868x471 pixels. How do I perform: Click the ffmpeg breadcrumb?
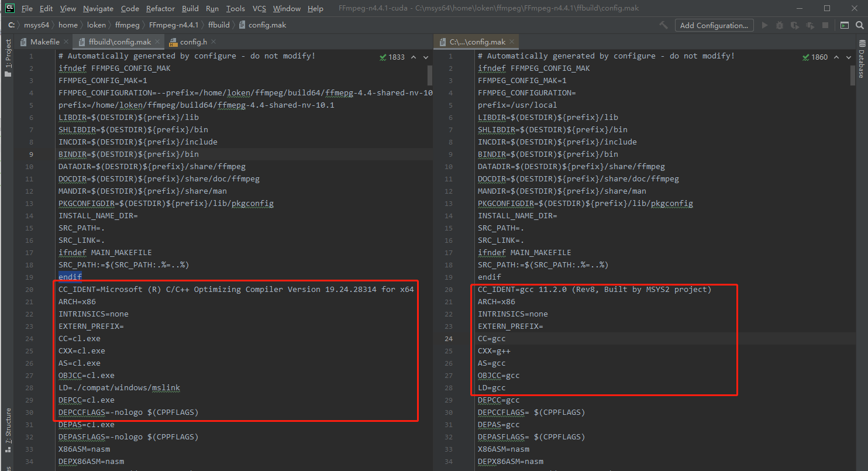(x=128, y=25)
